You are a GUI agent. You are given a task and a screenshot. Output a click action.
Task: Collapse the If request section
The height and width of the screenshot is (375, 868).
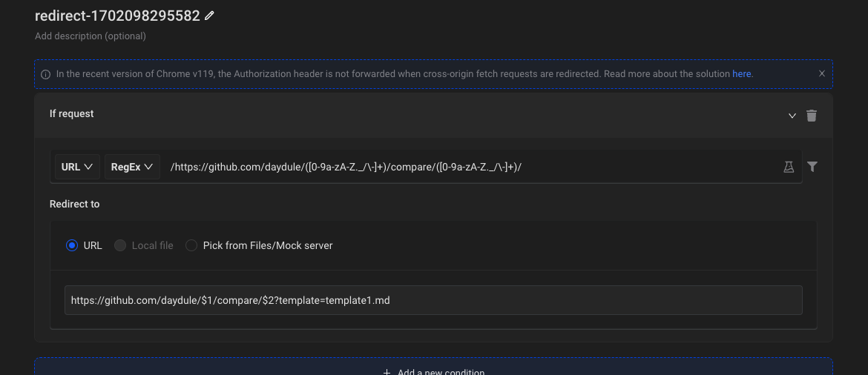pos(792,116)
